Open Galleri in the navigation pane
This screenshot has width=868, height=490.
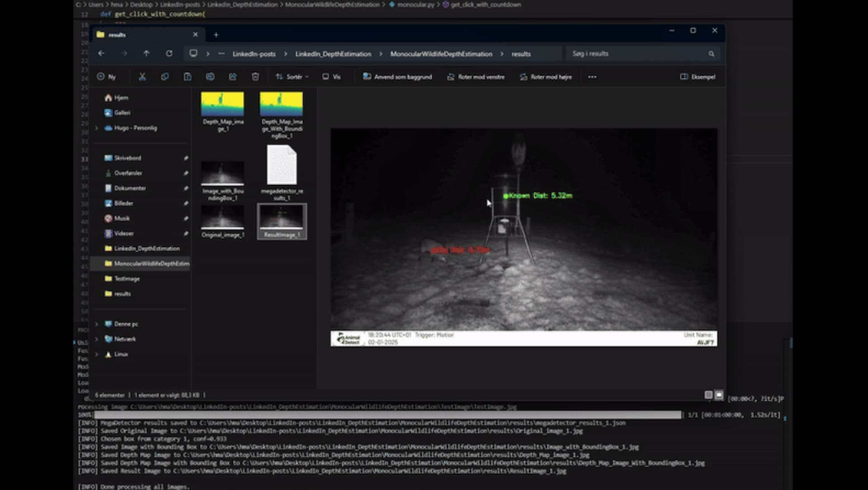(118, 113)
